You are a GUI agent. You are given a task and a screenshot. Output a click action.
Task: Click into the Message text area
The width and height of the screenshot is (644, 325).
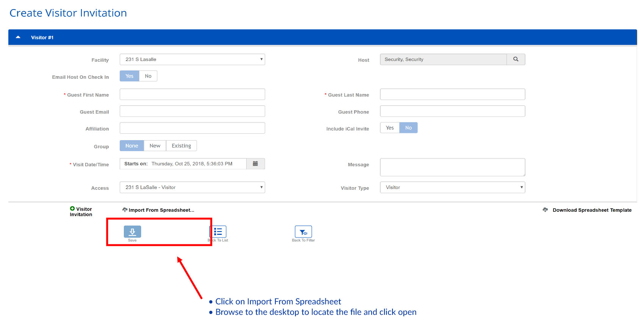(452, 167)
